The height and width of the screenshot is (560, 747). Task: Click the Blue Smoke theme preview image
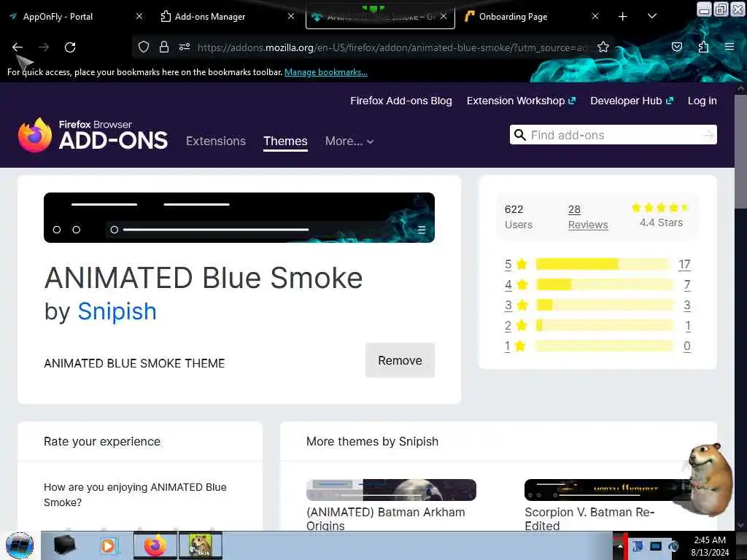(x=239, y=217)
